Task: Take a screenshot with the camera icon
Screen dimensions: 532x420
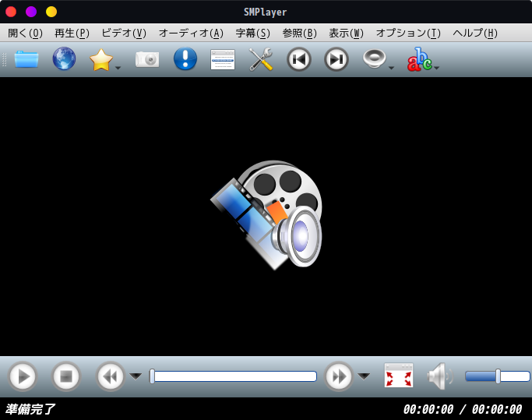Action: tap(147, 60)
